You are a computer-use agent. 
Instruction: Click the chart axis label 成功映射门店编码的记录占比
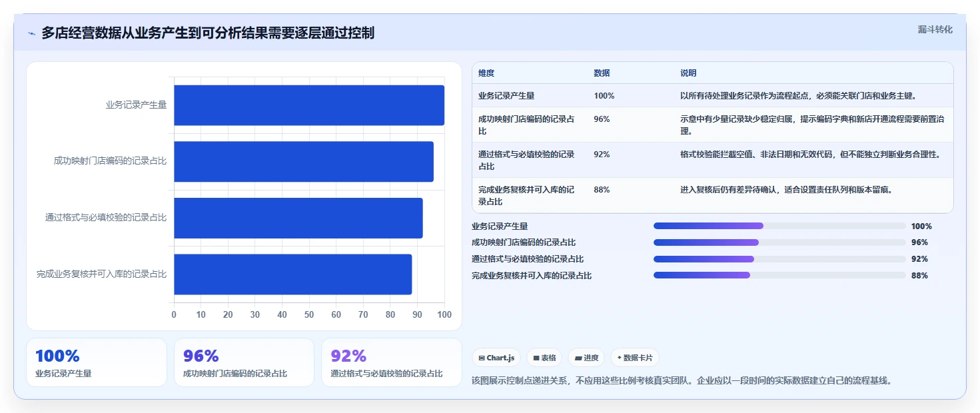(110, 161)
